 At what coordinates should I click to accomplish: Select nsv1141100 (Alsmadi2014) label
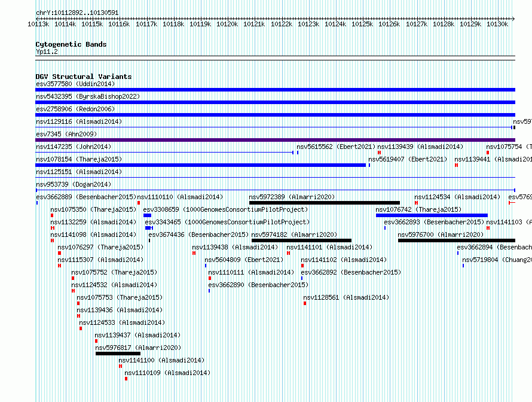[161, 360]
